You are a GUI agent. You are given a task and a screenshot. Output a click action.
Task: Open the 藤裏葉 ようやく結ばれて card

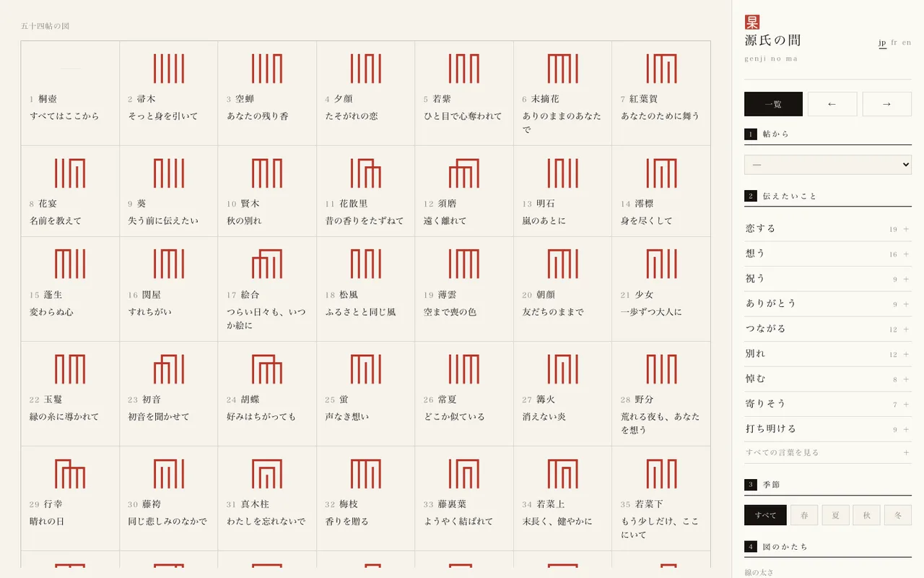tap(464, 499)
